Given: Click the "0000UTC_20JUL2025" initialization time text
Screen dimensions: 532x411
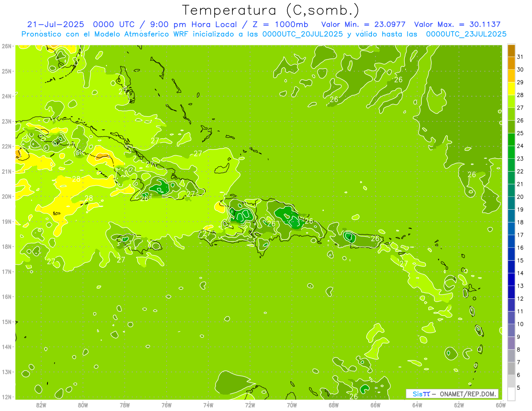Looking at the screenshot, I should tap(302, 34).
